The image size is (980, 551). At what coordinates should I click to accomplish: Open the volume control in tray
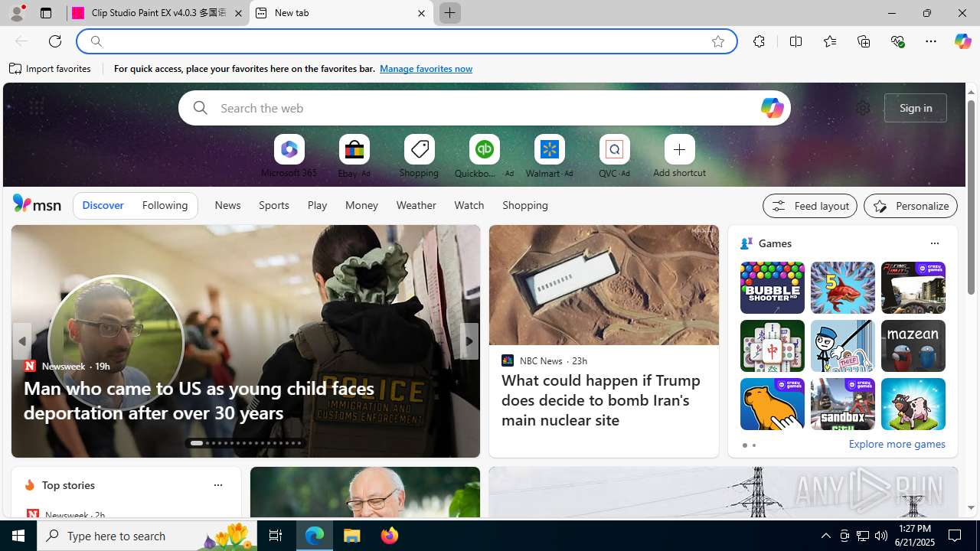(x=881, y=536)
